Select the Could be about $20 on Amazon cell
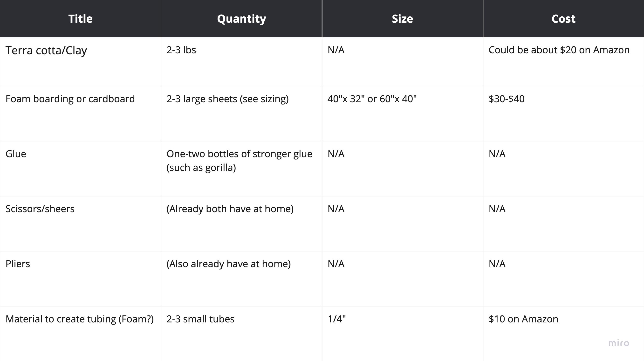 [559, 50]
